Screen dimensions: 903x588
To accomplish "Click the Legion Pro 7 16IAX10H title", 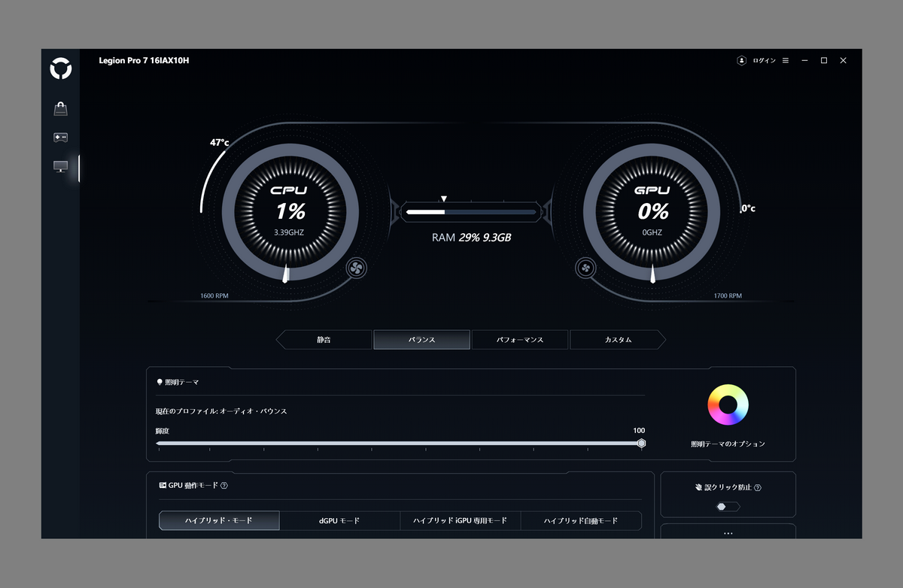I will [x=144, y=60].
